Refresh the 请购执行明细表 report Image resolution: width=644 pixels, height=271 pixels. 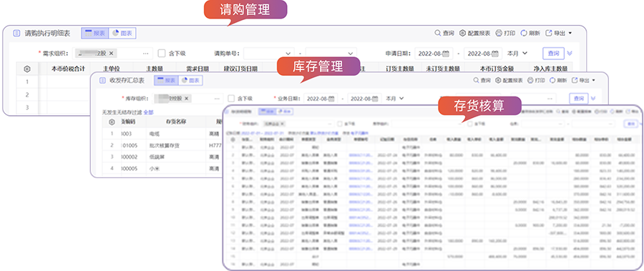click(x=530, y=34)
